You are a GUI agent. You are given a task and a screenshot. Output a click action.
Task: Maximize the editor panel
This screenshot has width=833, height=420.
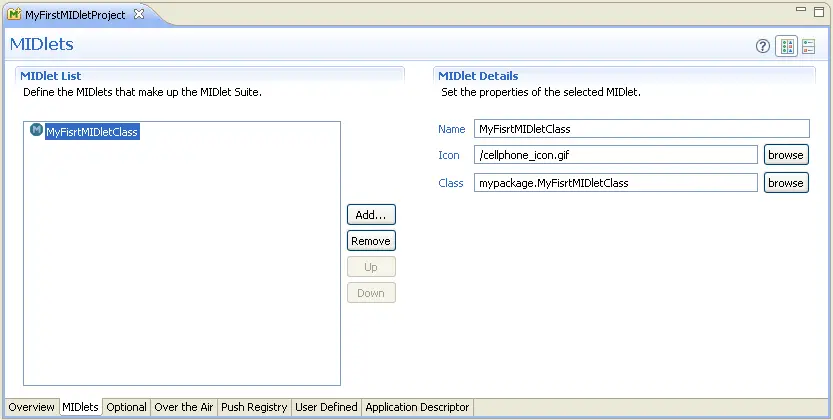pos(819,10)
